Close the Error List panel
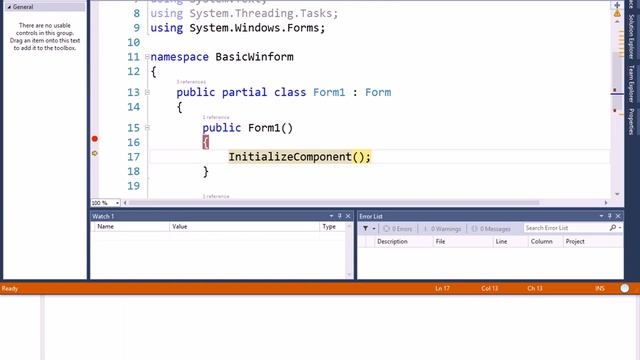This screenshot has width=640, height=360. pos(618,216)
